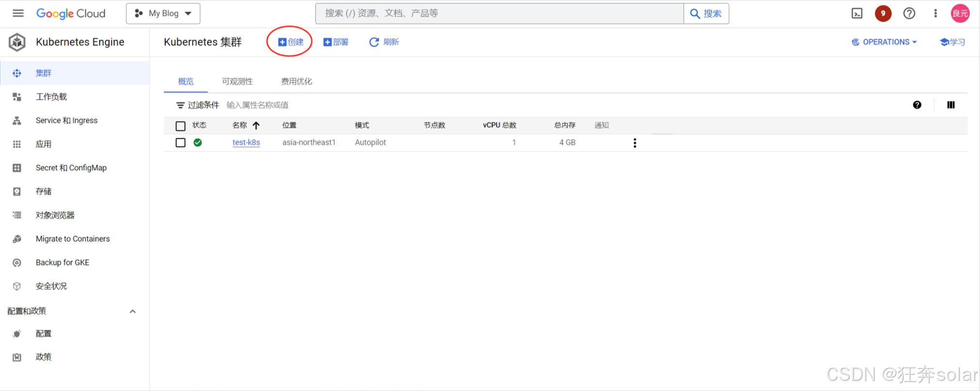This screenshot has width=980, height=391.
Task: Open 应用 in the sidebar
Action: click(75, 144)
